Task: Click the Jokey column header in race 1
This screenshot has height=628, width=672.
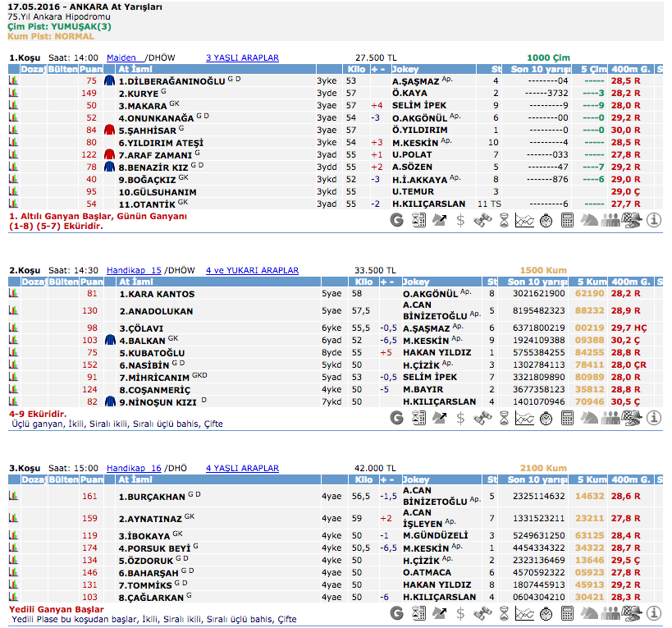Action: pos(410,69)
